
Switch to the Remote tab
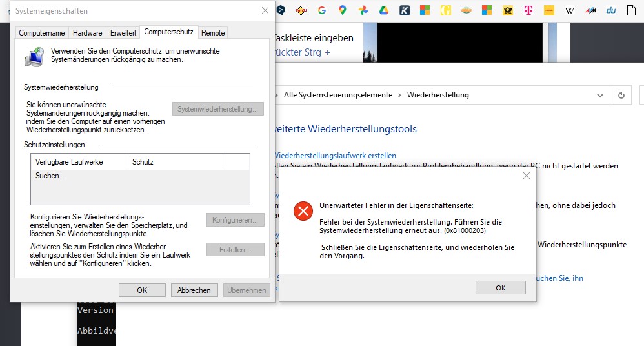[213, 33]
